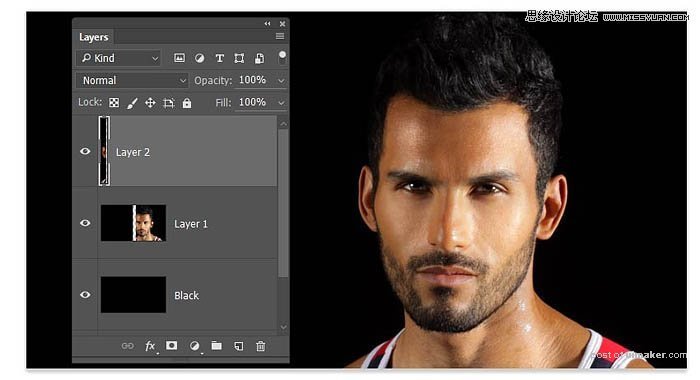Image resolution: width=700 pixels, height=380 pixels.
Task: Add a layer style with fx
Action: (150, 346)
